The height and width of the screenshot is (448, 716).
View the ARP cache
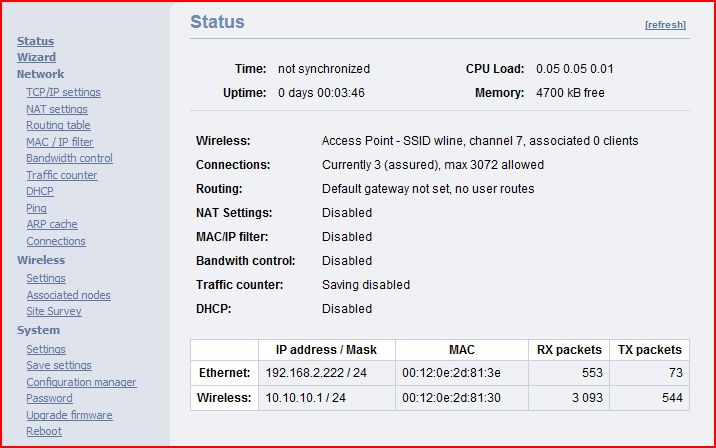point(52,224)
